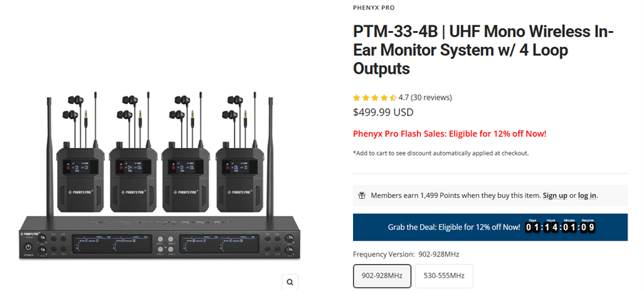Click the power button on rack transmitter

point(28,247)
